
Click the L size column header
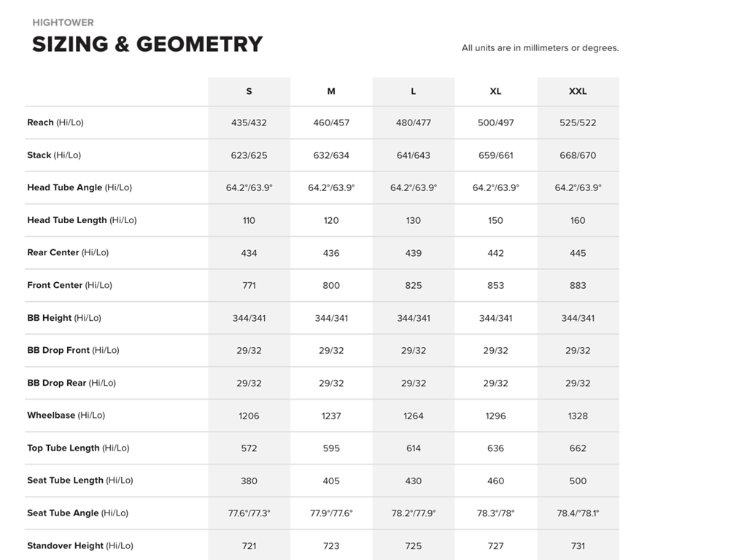coord(414,92)
